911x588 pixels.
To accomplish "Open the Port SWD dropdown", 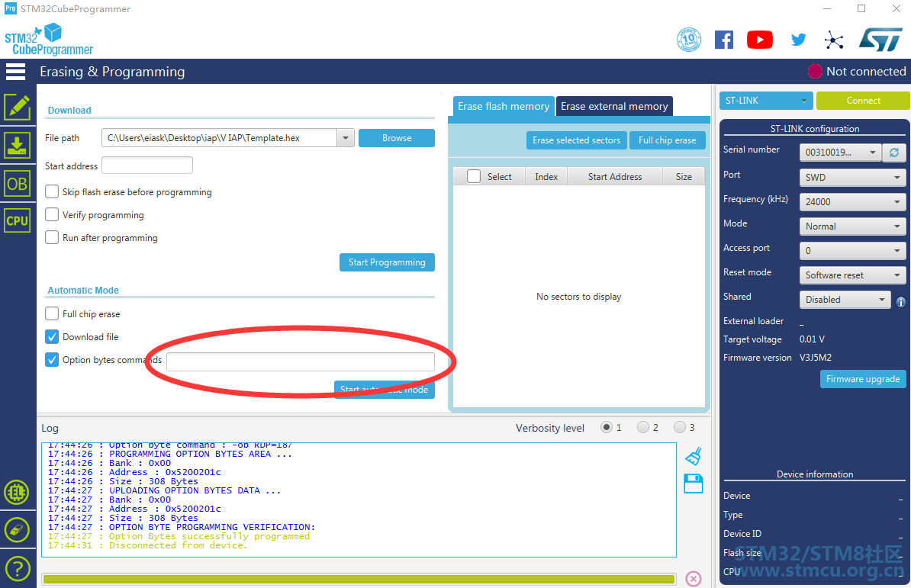I will coord(852,177).
